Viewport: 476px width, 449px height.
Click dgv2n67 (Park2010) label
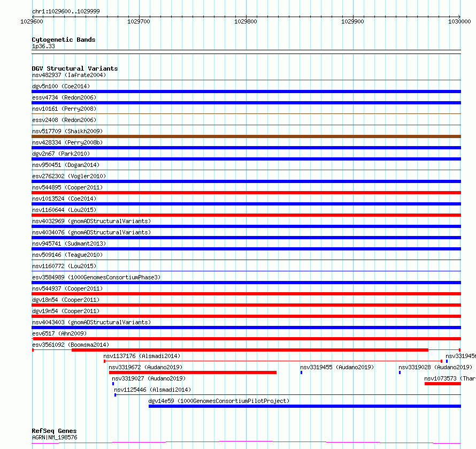tap(61, 154)
